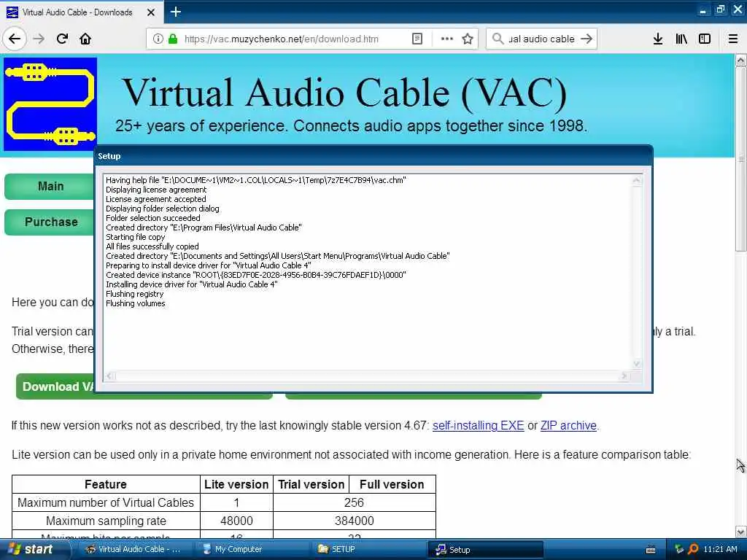This screenshot has height=560, width=747.
Task: Click the 'Maximum number of Virtual Cables' cell
Action: point(106,502)
